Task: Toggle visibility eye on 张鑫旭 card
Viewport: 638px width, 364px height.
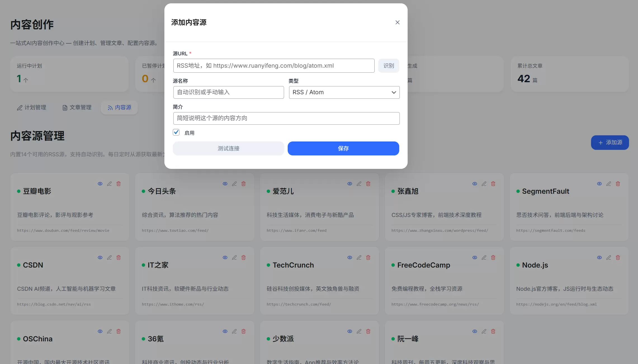Action: point(475,184)
